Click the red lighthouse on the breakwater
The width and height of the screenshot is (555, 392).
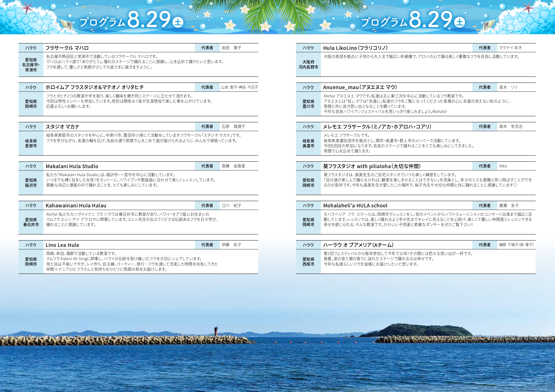pyautogui.click(x=216, y=330)
